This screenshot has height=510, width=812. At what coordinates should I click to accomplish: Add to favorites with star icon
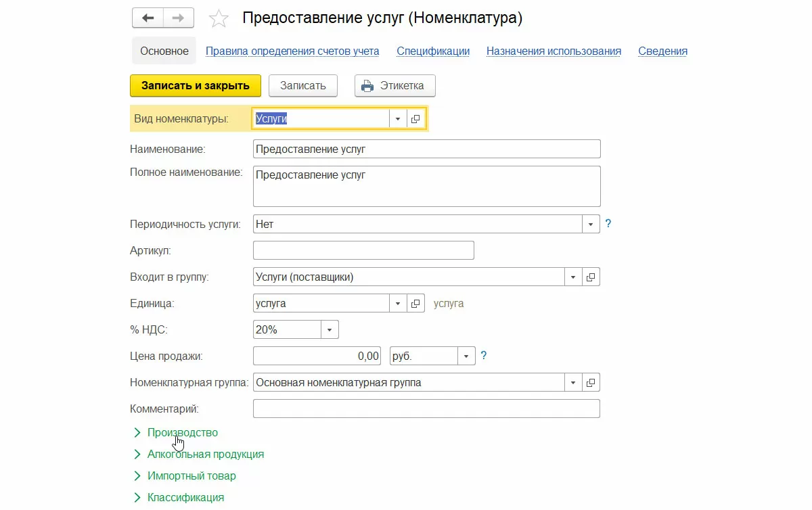pos(219,19)
